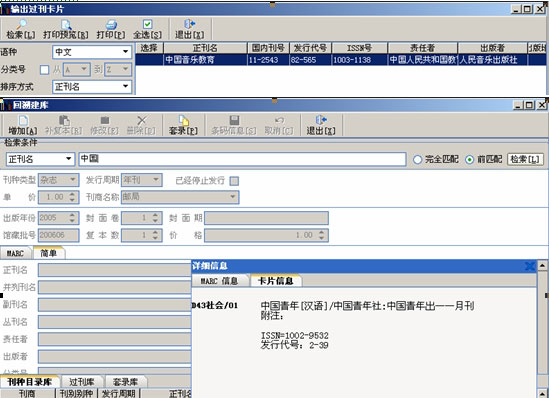The image size is (549, 398).
Task: Adjust the 复本数 spinner
Action: point(155,235)
